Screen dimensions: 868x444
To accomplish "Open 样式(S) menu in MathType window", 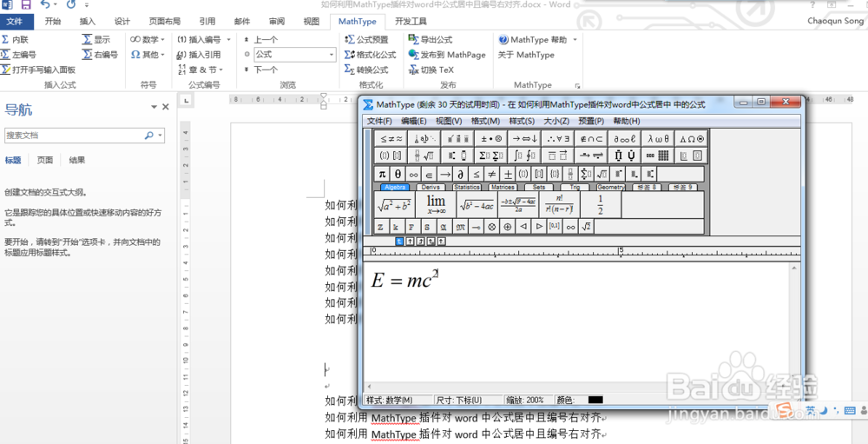I will coord(522,121).
